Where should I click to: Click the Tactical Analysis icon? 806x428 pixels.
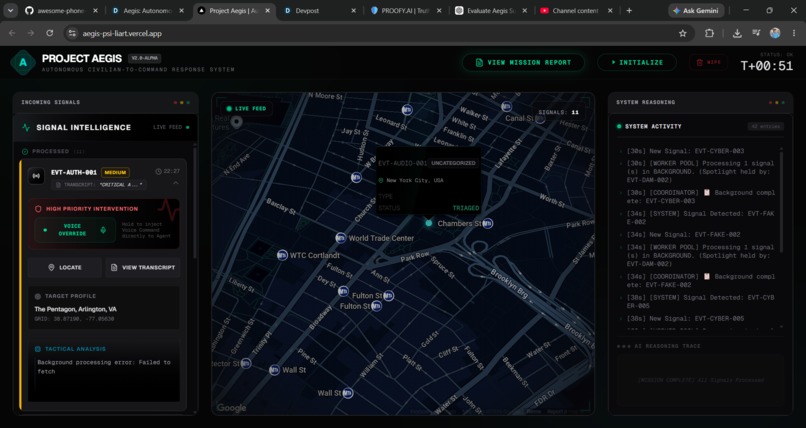pyautogui.click(x=38, y=349)
